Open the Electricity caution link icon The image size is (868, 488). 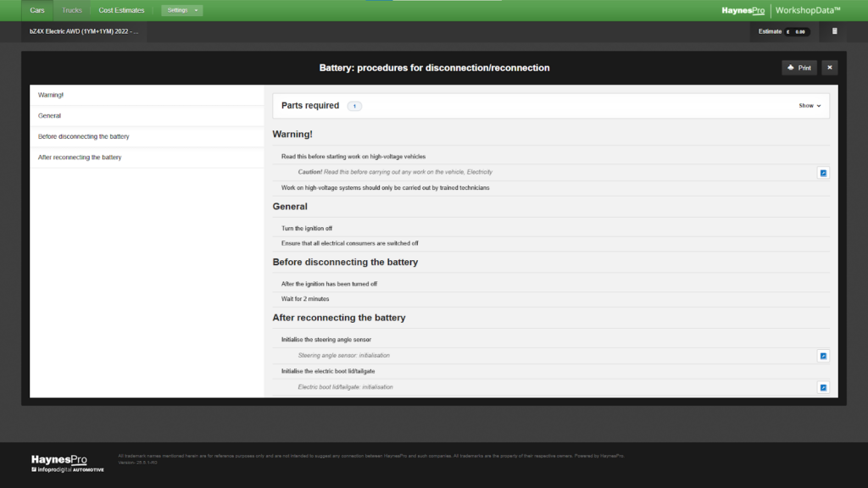point(823,173)
